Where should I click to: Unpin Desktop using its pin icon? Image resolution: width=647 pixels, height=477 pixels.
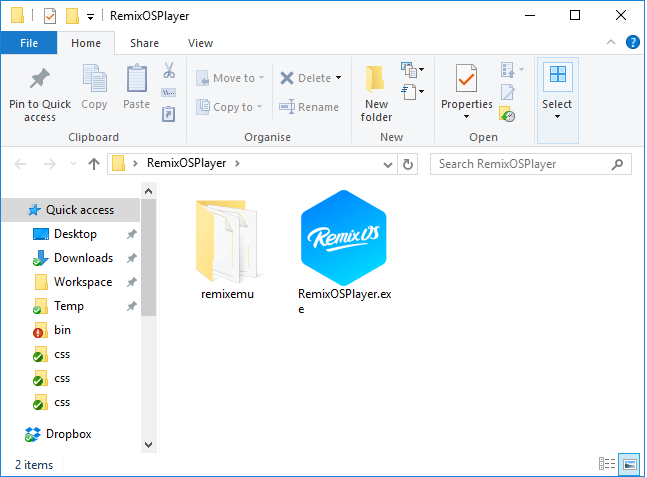click(132, 234)
